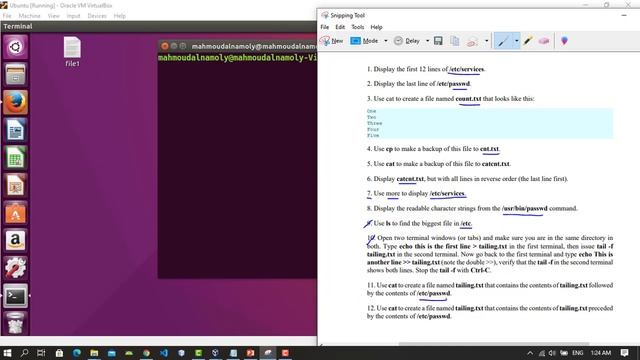Open Amazon icon in Ubuntu launcher
Screen dimensions: 640x360
pos(16,240)
